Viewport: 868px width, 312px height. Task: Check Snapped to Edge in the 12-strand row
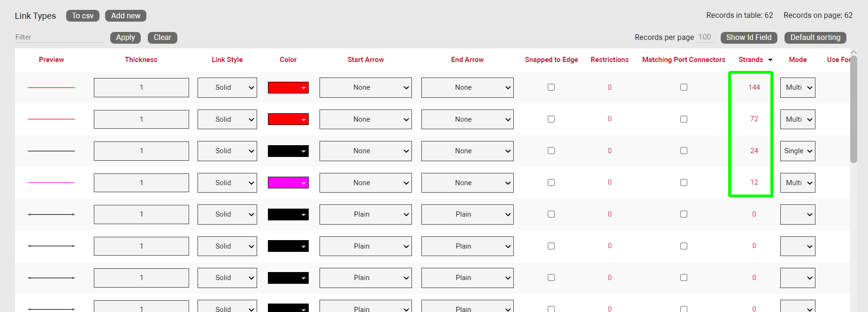[x=551, y=183]
